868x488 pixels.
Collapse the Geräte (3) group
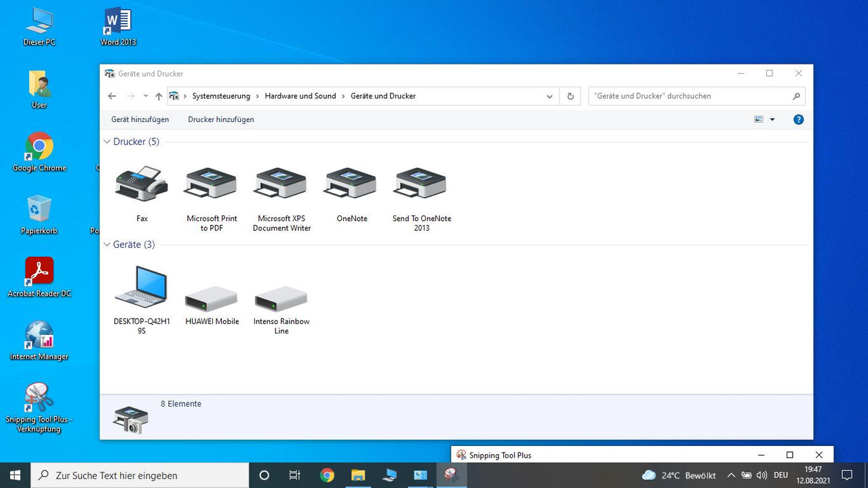point(106,245)
